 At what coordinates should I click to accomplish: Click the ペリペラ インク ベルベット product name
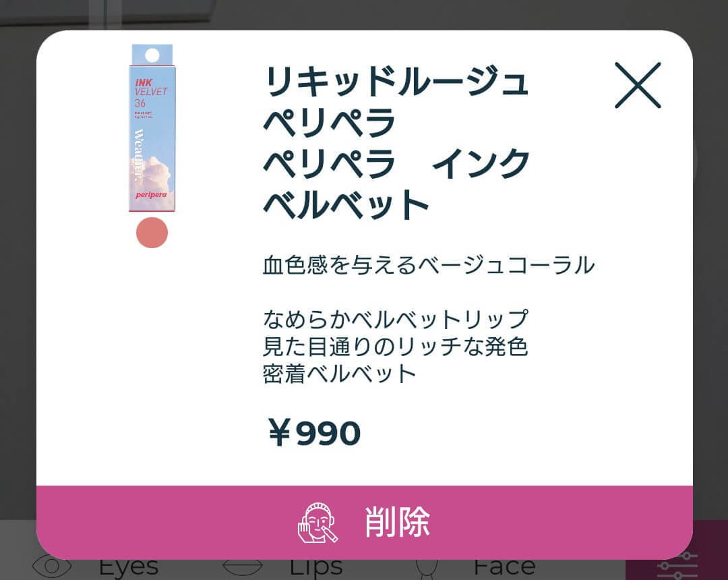pyautogui.click(x=396, y=183)
